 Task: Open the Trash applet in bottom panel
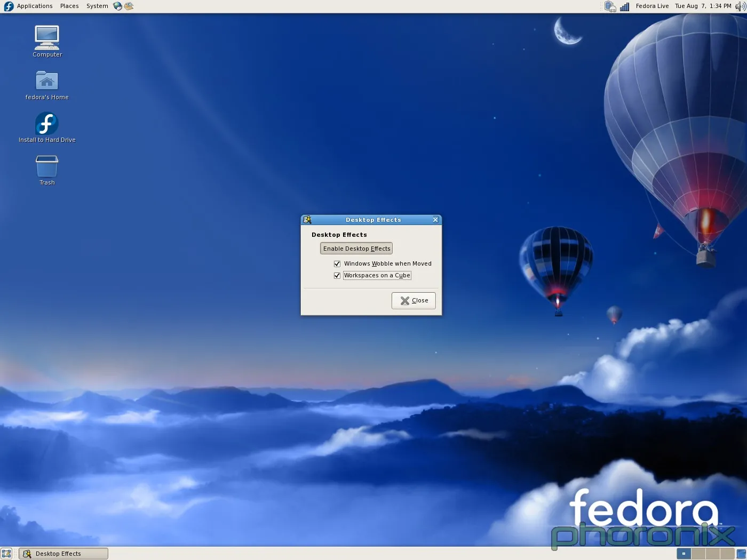pyautogui.click(x=741, y=554)
